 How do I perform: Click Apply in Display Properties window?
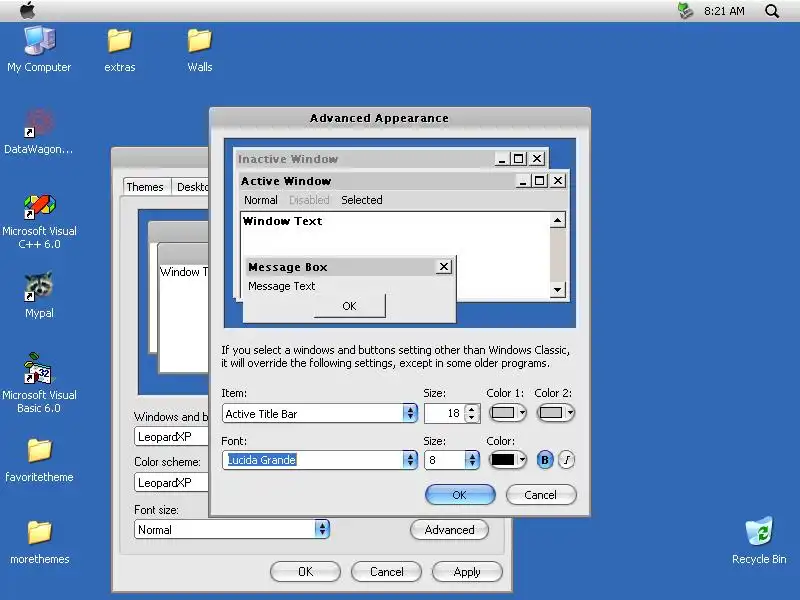click(467, 571)
